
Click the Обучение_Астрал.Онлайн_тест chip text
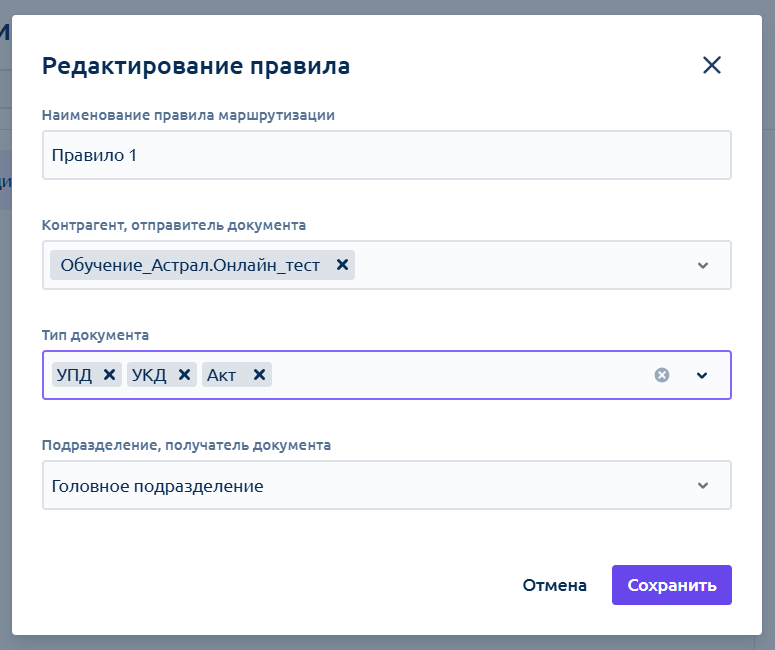pyautogui.click(x=190, y=265)
